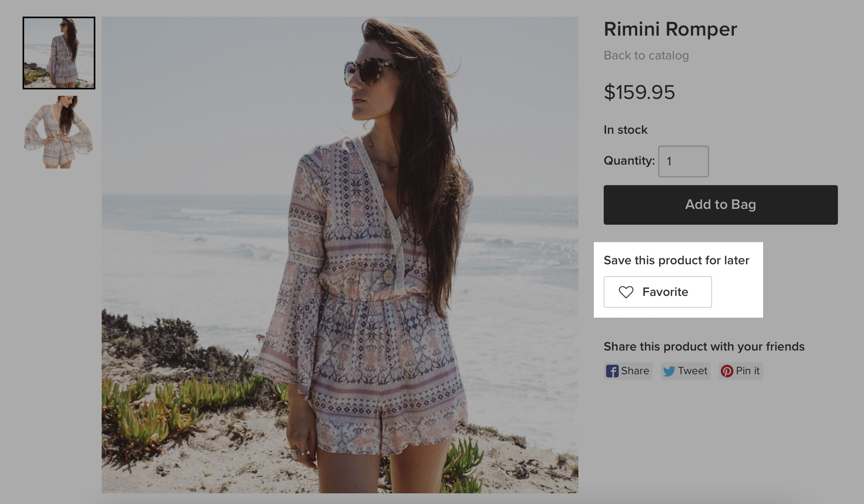Click the Quantity label

pyautogui.click(x=629, y=161)
